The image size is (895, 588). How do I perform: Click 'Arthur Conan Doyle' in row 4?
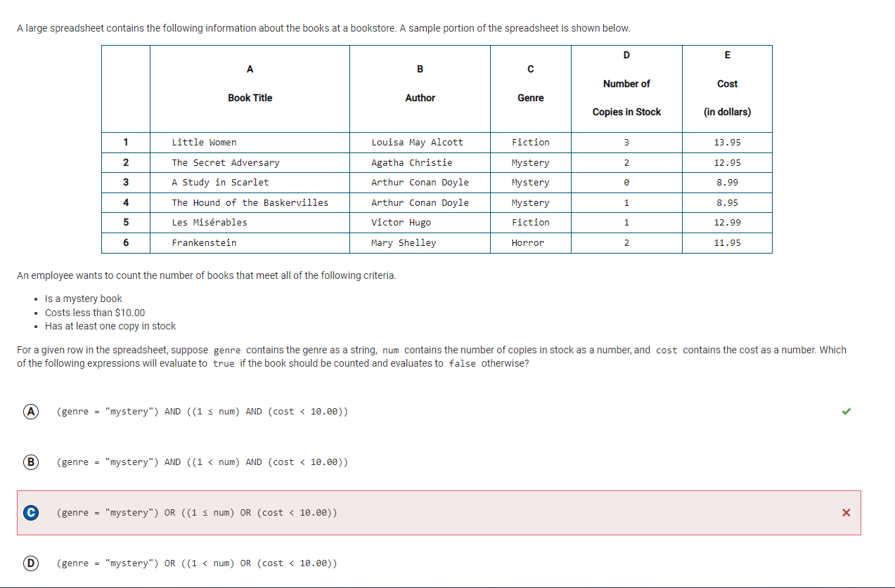(420, 203)
